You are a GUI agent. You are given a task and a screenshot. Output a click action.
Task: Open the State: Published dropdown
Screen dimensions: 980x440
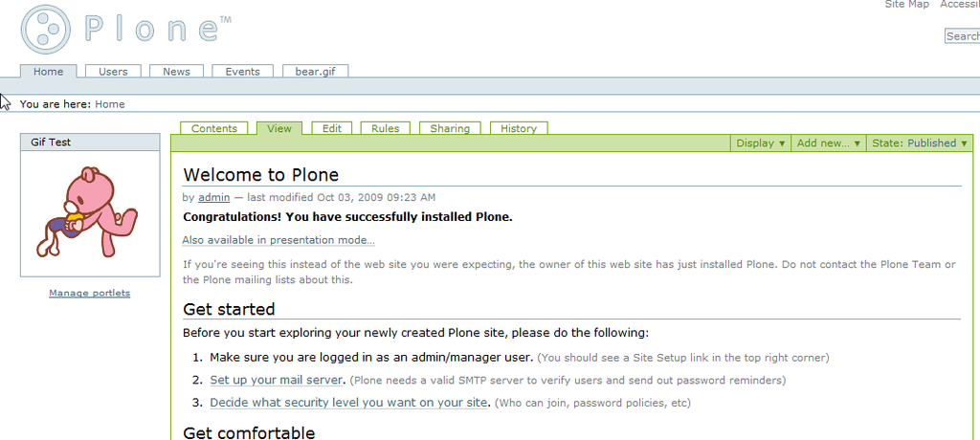920,143
